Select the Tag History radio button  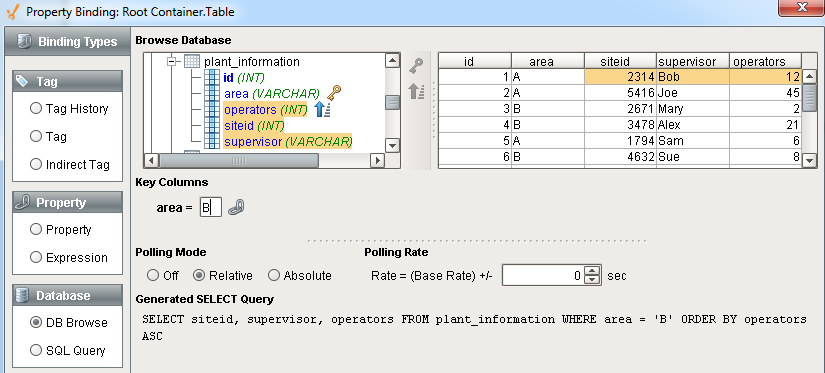point(36,108)
